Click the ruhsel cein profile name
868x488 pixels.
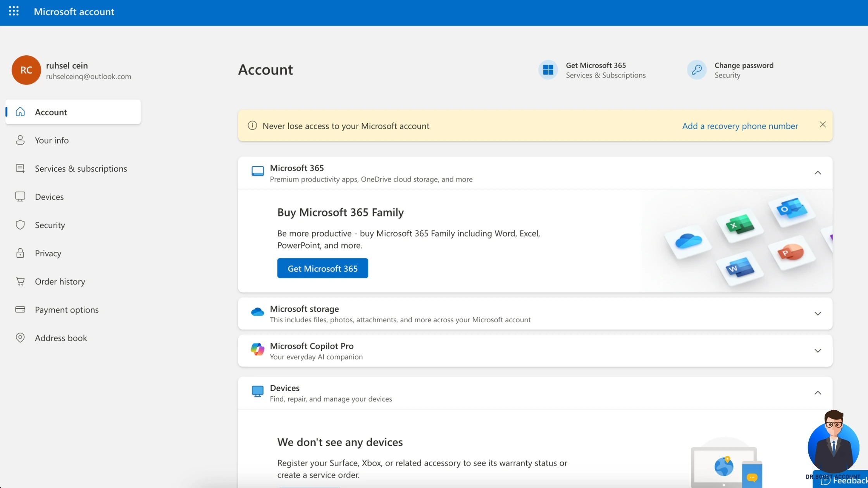[x=67, y=65]
